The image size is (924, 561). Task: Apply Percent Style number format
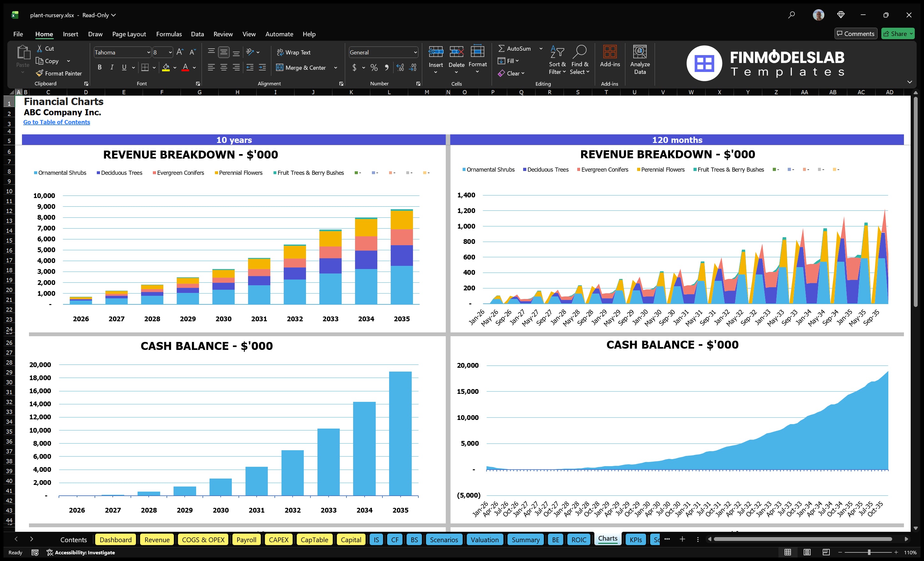(x=374, y=68)
